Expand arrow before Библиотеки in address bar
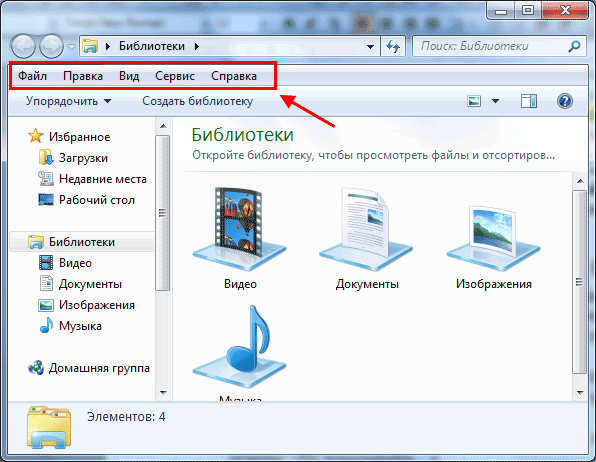This screenshot has width=596, height=462. coord(108,46)
